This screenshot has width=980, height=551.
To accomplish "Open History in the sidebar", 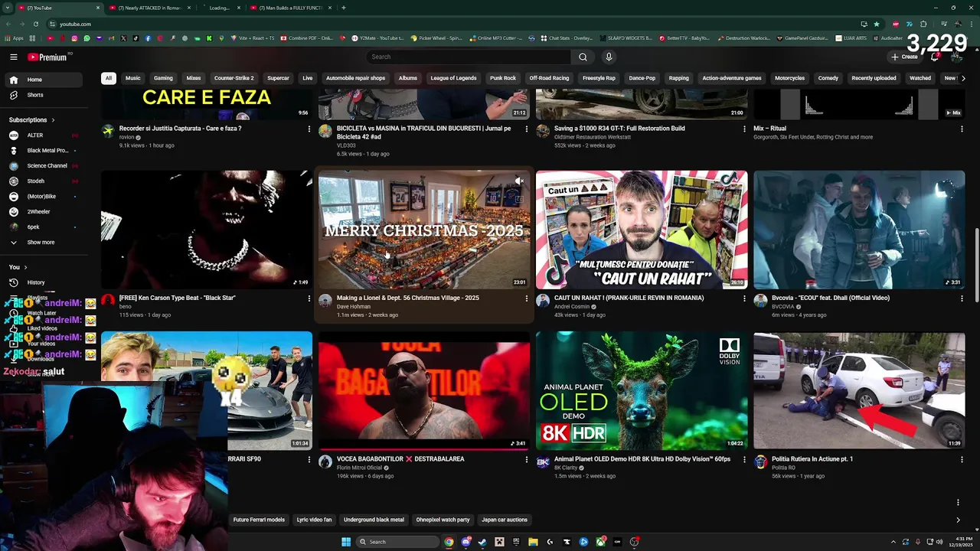I will pyautogui.click(x=44, y=282).
